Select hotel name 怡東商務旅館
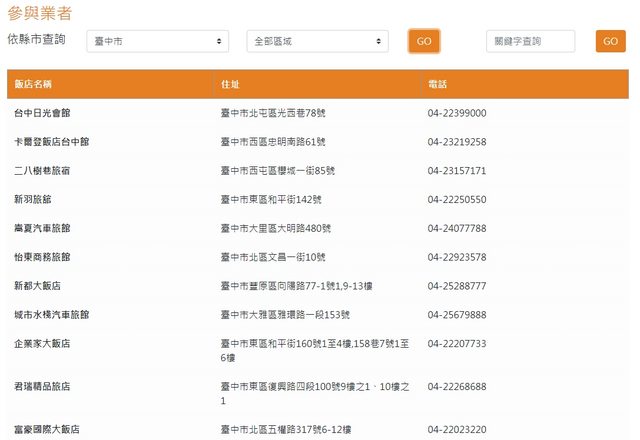Screen dimensions: 640x440 [42, 257]
